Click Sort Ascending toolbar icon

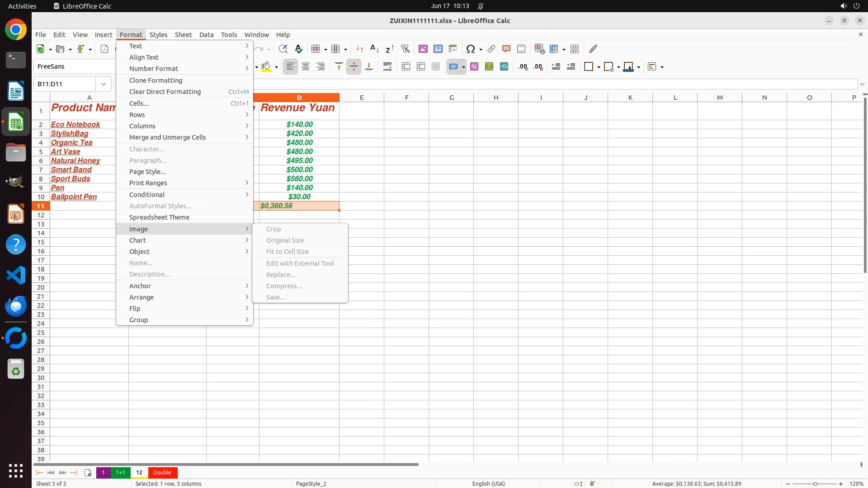coord(374,49)
